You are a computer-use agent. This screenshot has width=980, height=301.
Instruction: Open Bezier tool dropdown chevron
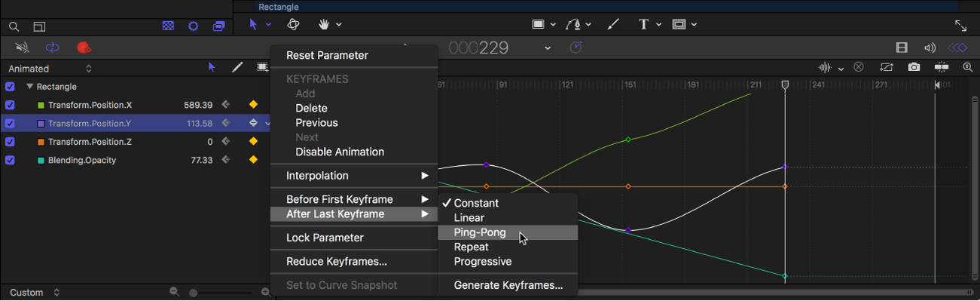tap(588, 25)
